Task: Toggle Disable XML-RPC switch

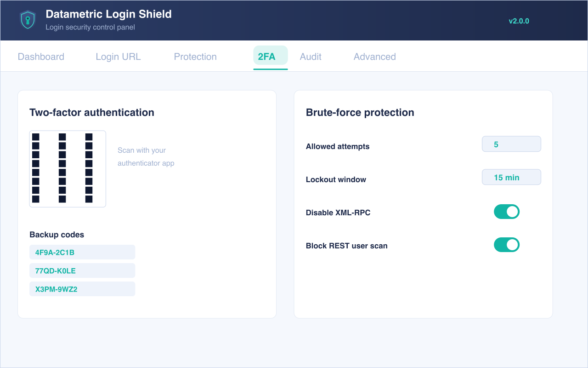Action: [506, 212]
